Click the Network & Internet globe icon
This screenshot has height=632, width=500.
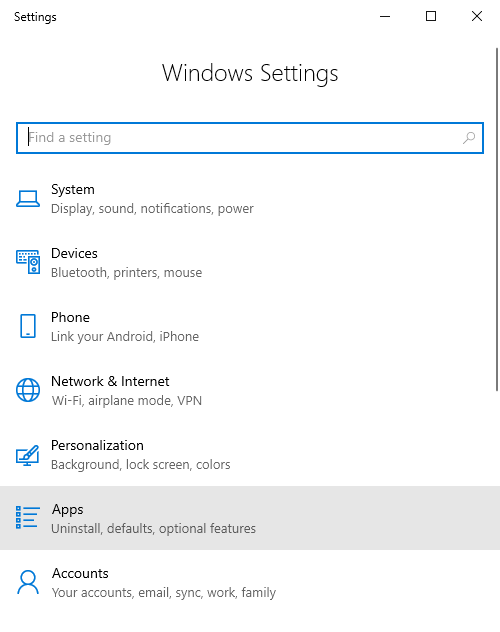[28, 390]
